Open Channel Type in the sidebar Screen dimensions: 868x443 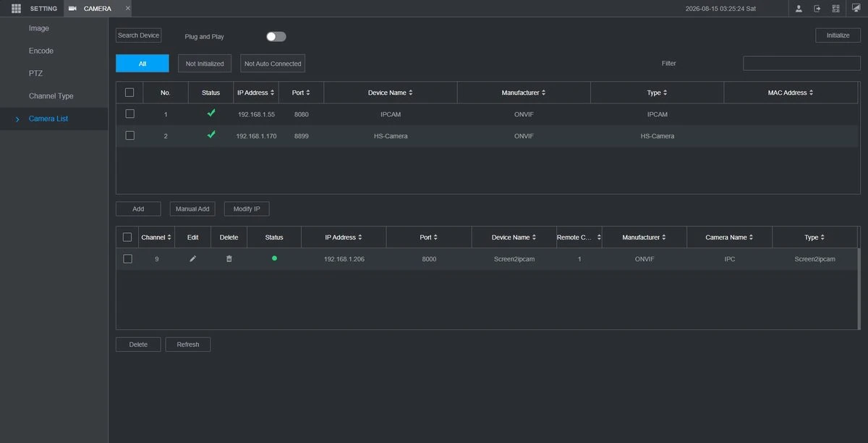[51, 96]
